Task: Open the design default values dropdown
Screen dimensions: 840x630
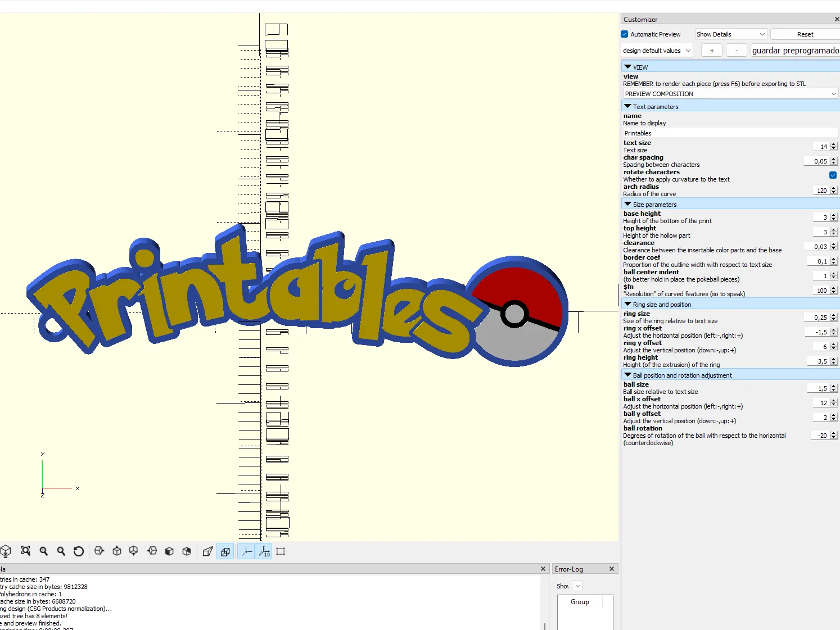Action: click(656, 50)
